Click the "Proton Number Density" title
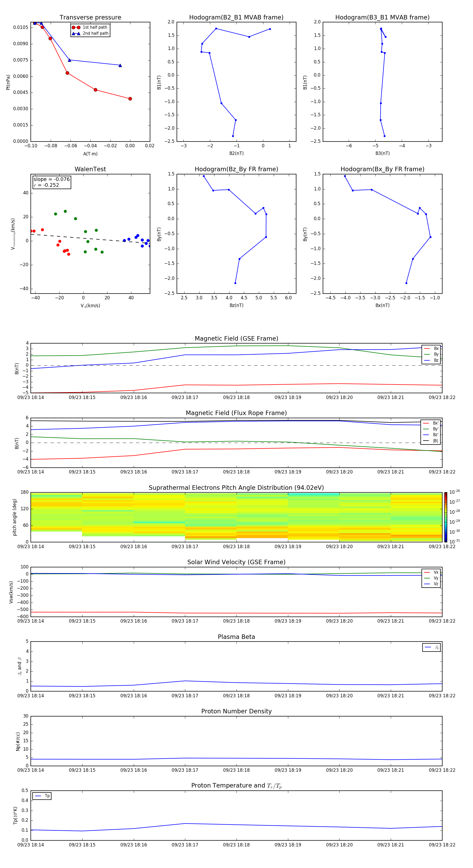Viewport: 473px width, 868px height. 236,711
